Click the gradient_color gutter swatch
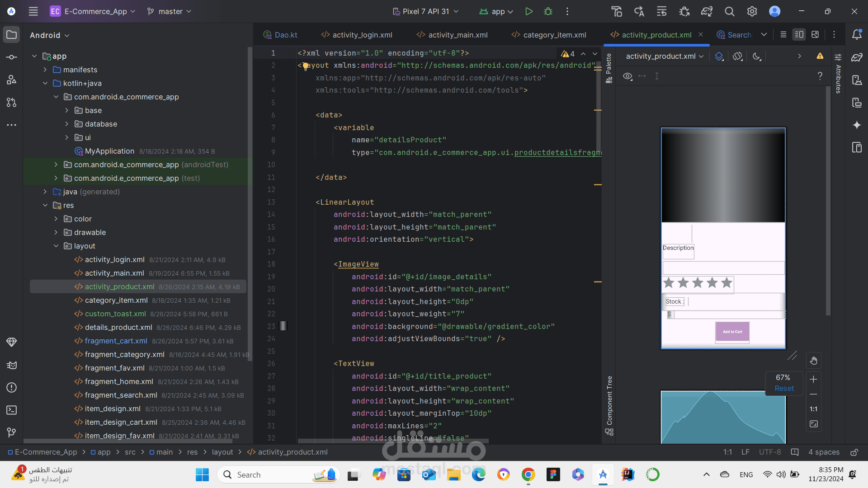Screen dimensions: 868x488 coord(283,326)
